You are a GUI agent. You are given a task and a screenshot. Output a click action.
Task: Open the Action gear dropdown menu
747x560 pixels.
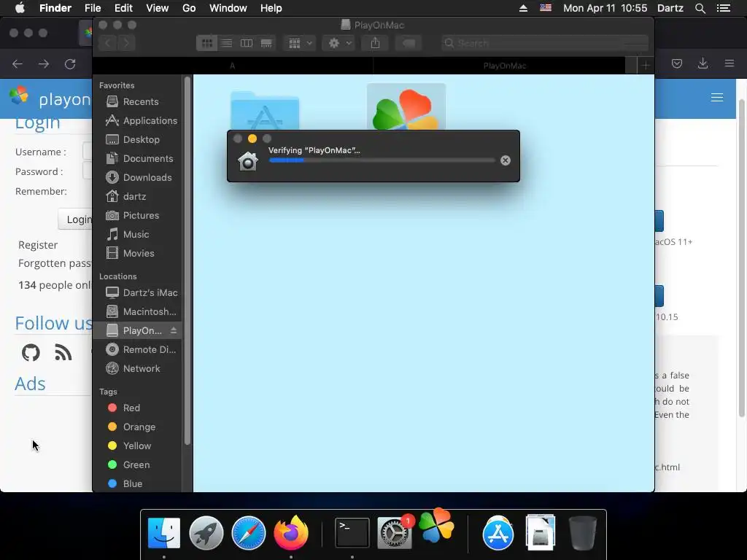(338, 43)
